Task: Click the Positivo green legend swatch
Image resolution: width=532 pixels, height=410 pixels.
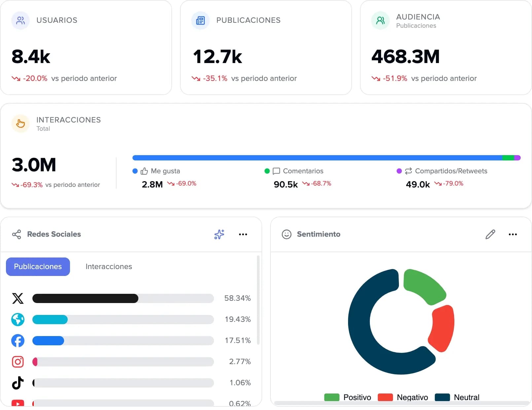Action: [332, 397]
